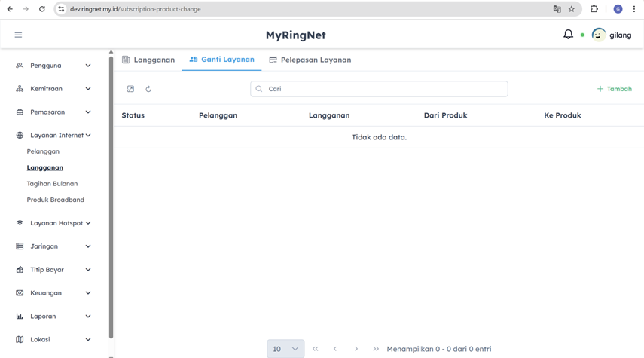Click the Cari search field
The height and width of the screenshot is (358, 644).
pyautogui.click(x=379, y=89)
